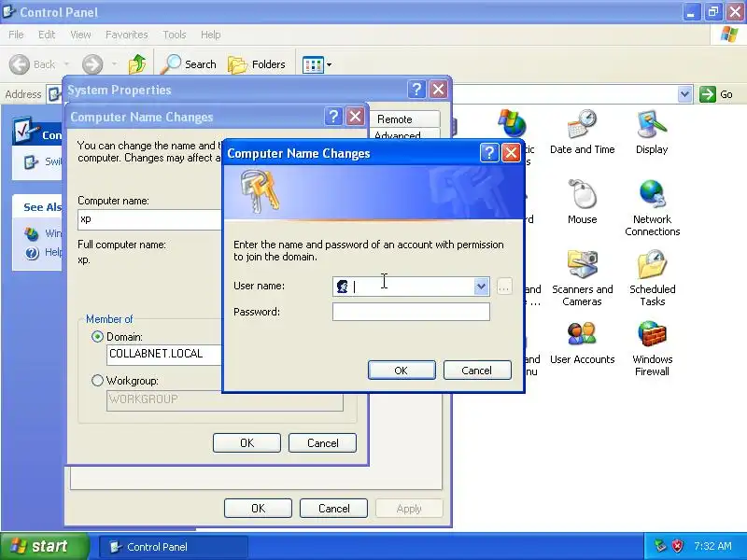
Task: Click OK in System Properties window
Action: pyautogui.click(x=259, y=508)
